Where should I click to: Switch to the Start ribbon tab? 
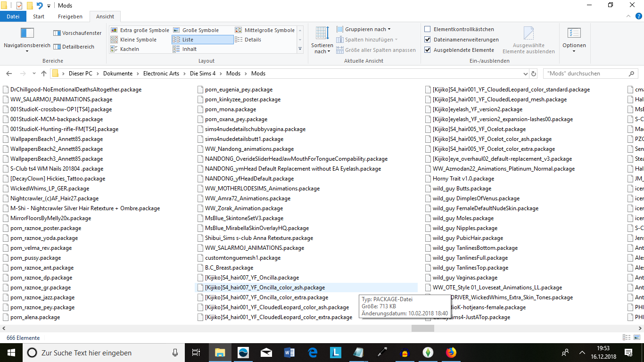click(x=39, y=16)
